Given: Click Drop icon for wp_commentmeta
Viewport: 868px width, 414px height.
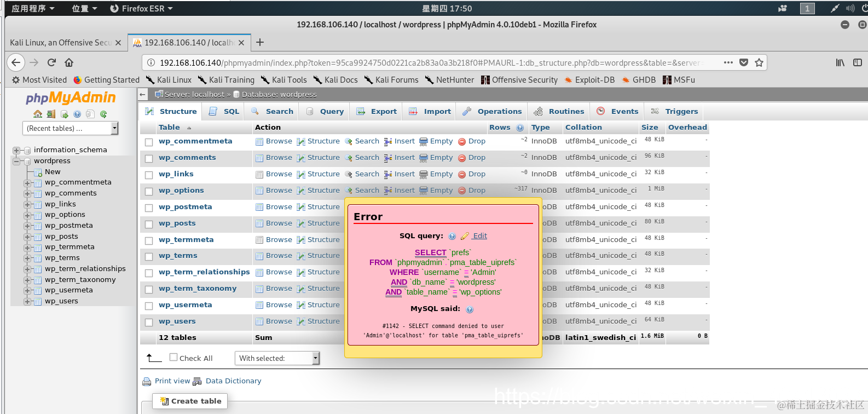Looking at the screenshot, I should point(462,141).
